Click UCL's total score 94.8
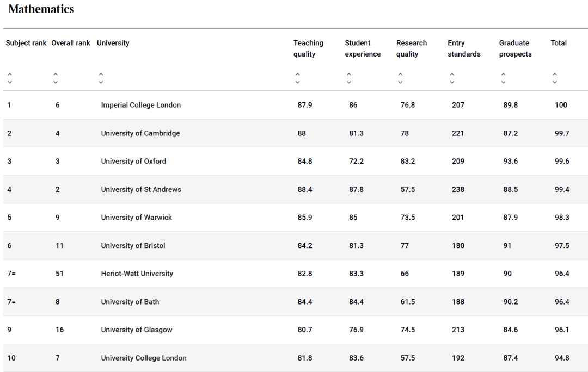The width and height of the screenshot is (588, 372). click(x=562, y=358)
